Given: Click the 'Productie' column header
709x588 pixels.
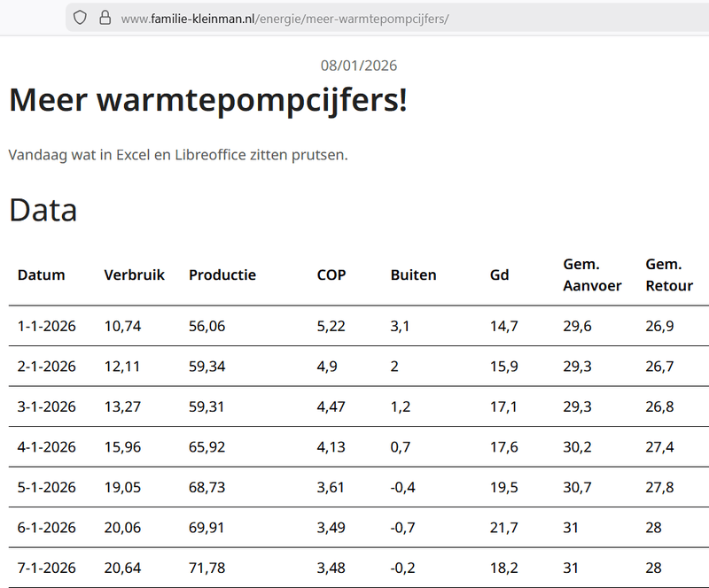Looking at the screenshot, I should pos(222,275).
